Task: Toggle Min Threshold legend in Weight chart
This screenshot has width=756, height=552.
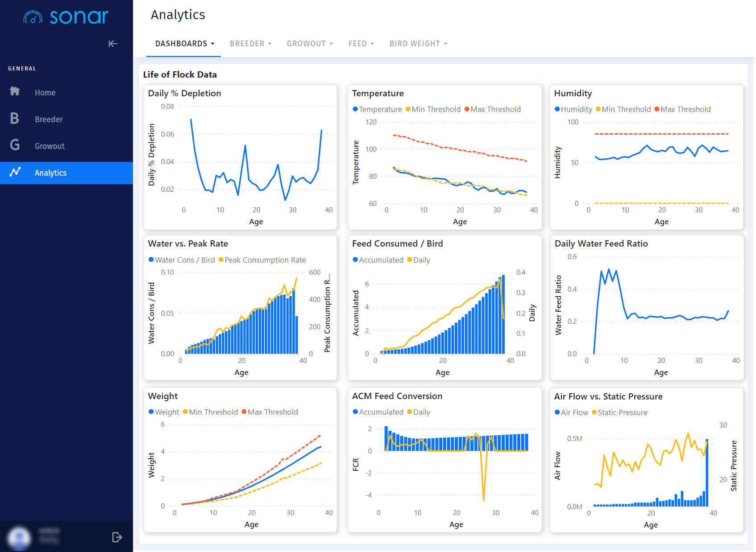Action: point(210,412)
